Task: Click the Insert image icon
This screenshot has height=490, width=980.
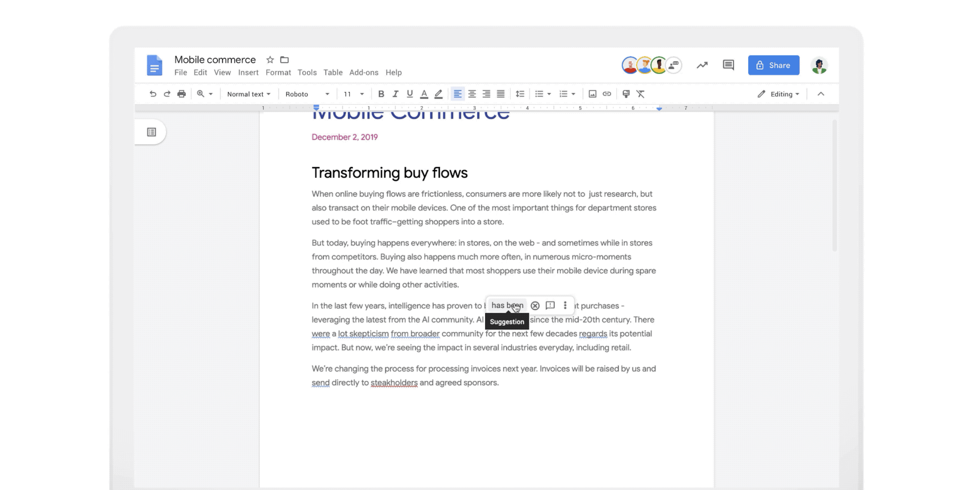Action: (591, 94)
